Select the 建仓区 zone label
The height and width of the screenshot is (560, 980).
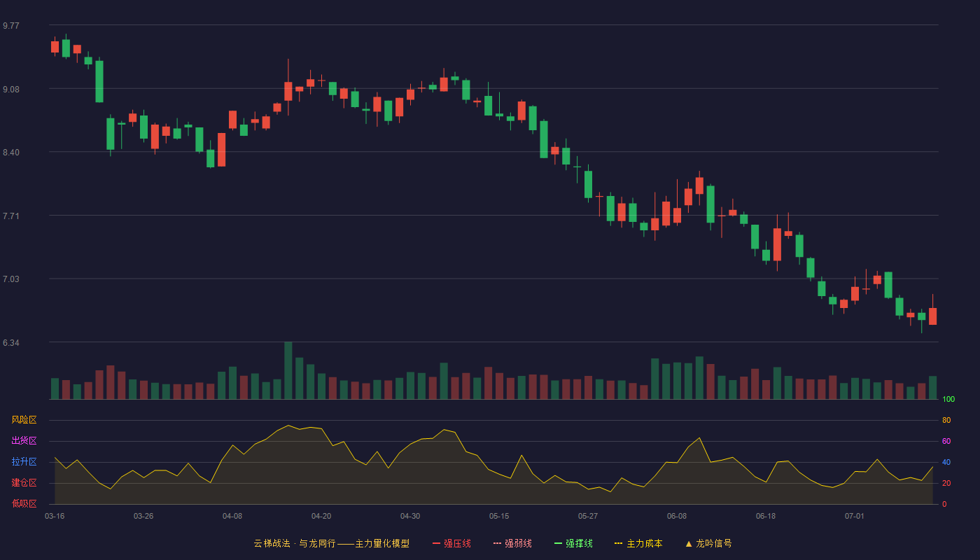pos(24,483)
